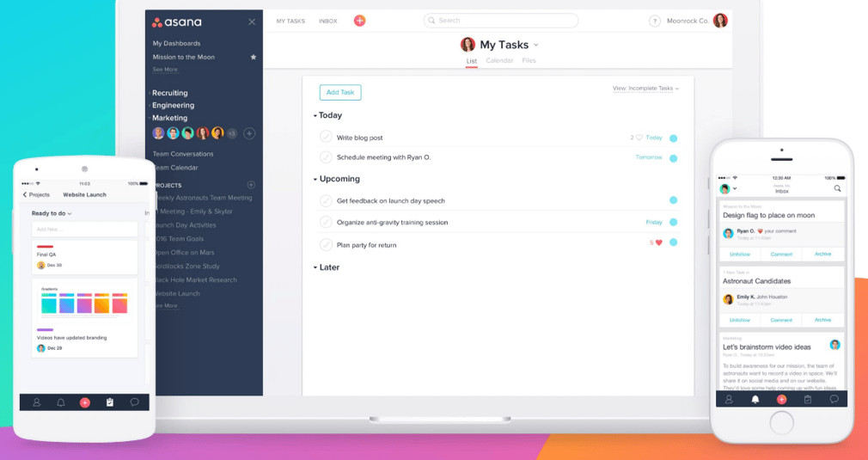Open MY TASKS in top navigation
The image size is (868, 460).
pos(290,21)
